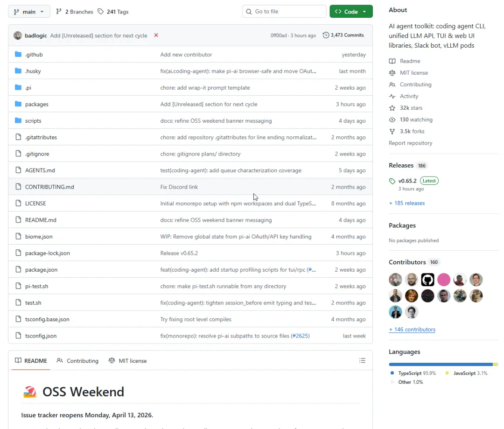
Task: Open JavaScript 3.1% language link
Action: [466, 373]
